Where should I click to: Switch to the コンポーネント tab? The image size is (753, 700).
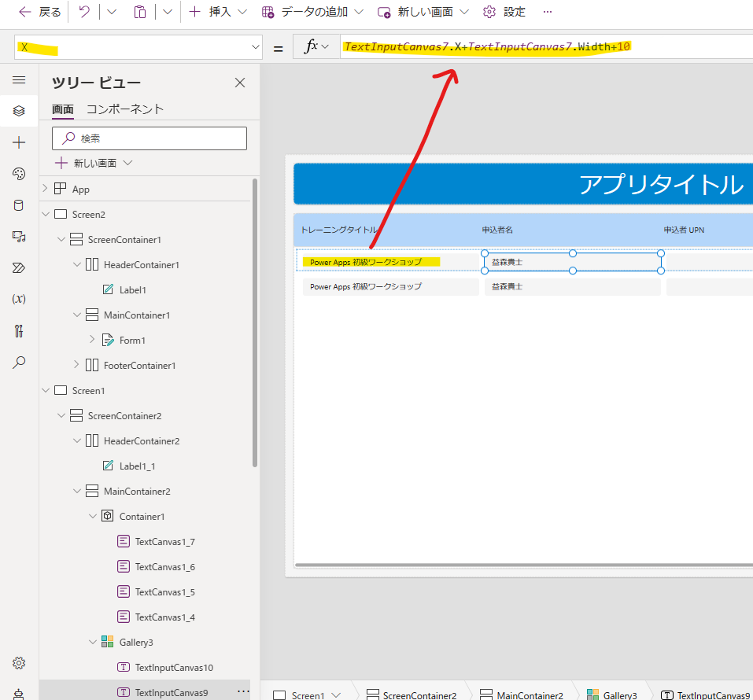[x=125, y=109]
